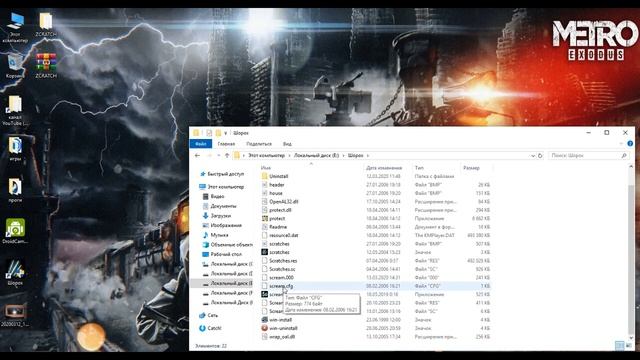Select the проги desktop shortcut
Image resolution: width=640 pixels, height=360 pixels.
[x=15, y=191]
